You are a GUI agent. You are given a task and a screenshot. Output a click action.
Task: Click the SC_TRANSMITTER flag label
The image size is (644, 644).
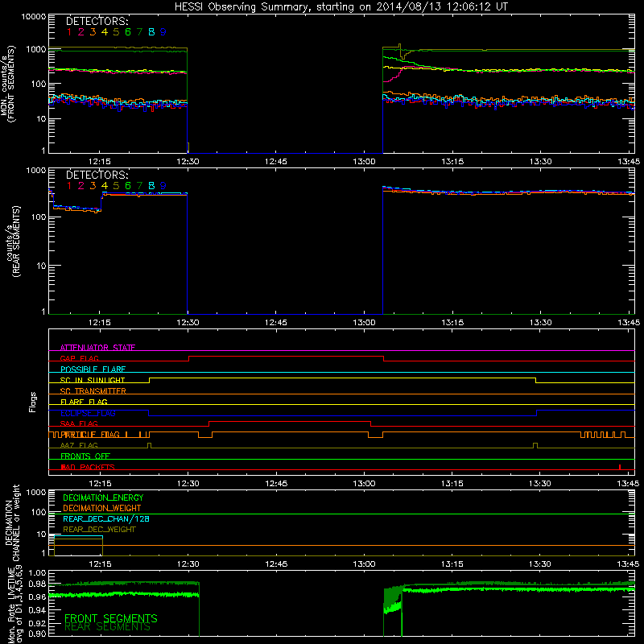93,390
